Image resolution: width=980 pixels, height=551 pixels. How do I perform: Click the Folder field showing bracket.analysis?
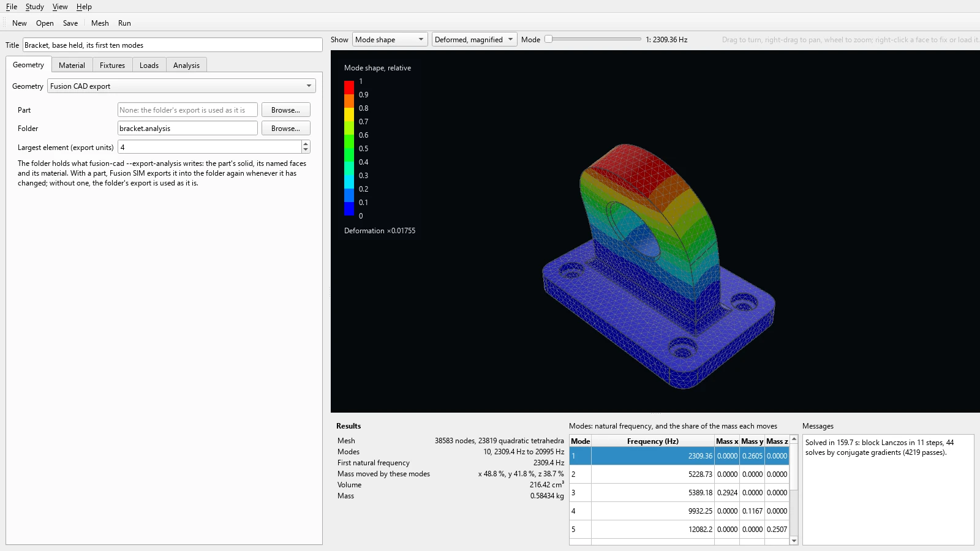click(187, 129)
